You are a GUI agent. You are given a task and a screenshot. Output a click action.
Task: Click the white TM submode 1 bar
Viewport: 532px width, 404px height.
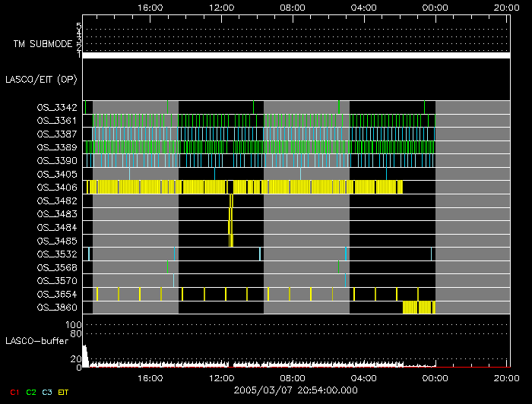click(x=296, y=55)
